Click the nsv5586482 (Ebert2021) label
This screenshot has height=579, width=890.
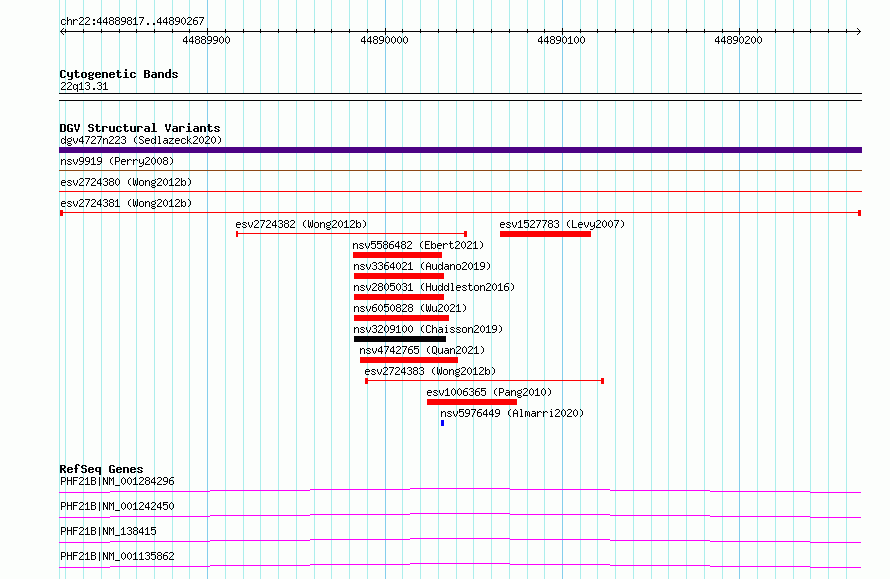pos(418,245)
